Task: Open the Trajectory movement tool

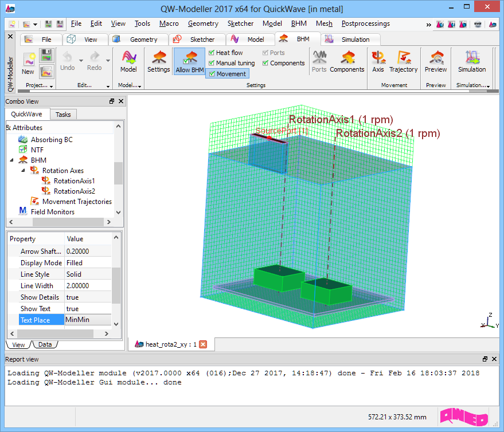Action: coord(403,62)
